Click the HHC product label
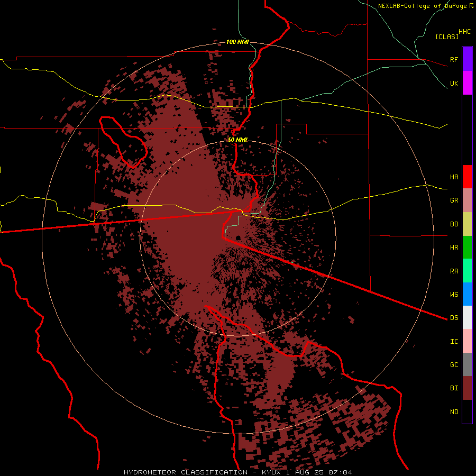This screenshot has height=476, width=476. [x=464, y=32]
